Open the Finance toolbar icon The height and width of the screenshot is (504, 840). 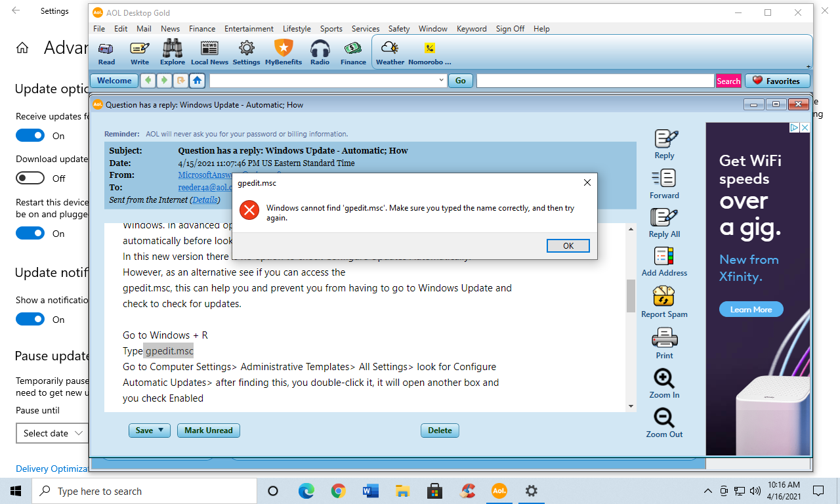pos(353,52)
